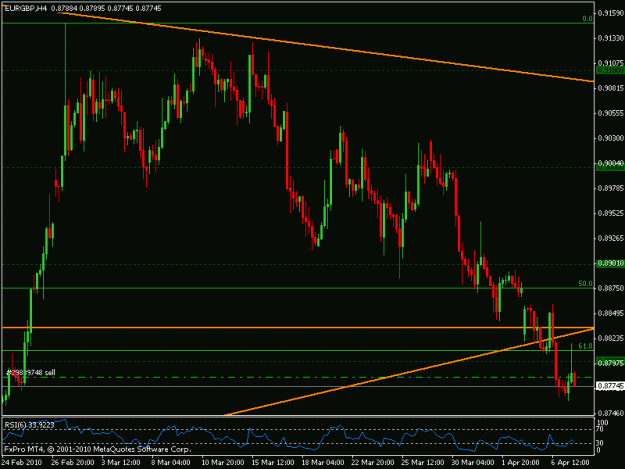This screenshot has height=469, width=625.
Task: Click the 1 Apr 20:00 time label
Action: [x=521, y=463]
